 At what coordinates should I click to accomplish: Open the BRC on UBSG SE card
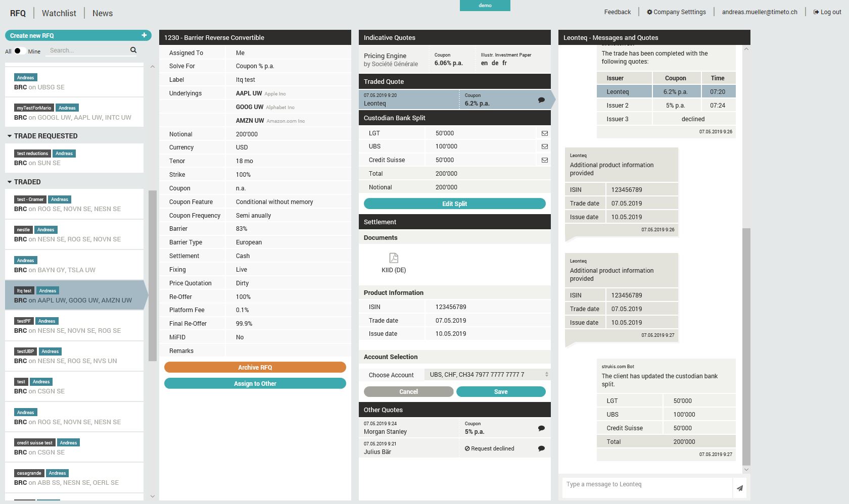coord(74,82)
